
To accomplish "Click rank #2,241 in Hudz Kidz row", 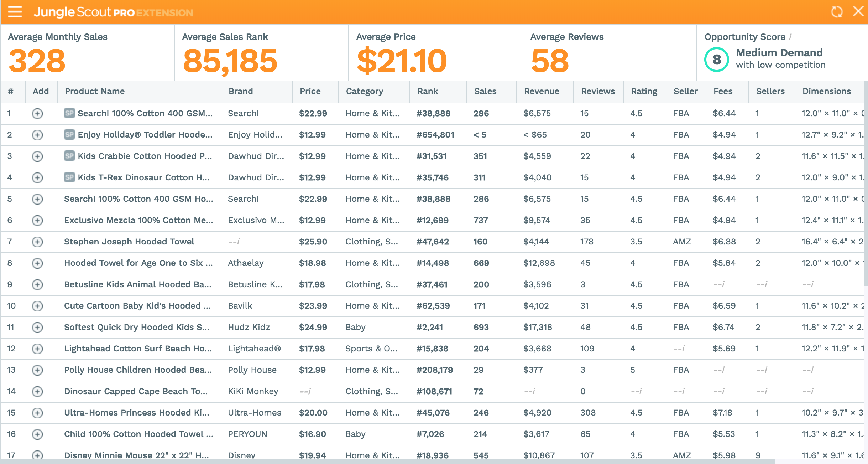I will click(x=430, y=327).
